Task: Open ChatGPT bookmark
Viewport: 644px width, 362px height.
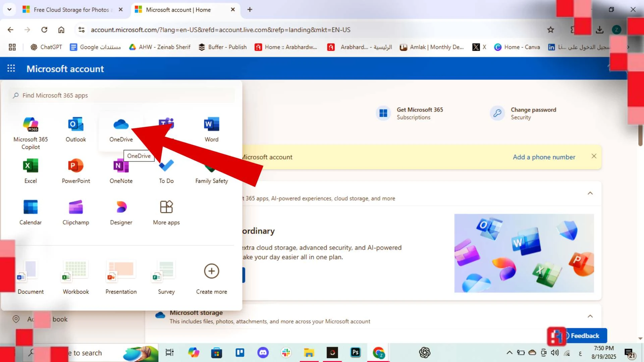Action: (46, 47)
